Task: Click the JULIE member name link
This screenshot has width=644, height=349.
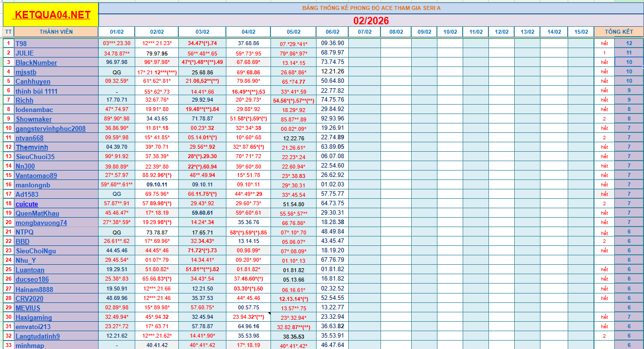Action: [x=24, y=53]
